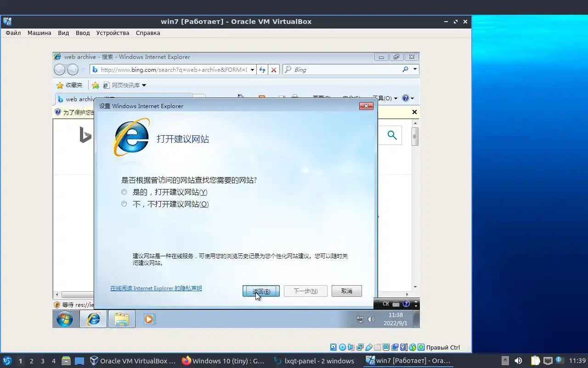588x368 pixels.
Task: Open the Справка menu
Action: [148, 33]
